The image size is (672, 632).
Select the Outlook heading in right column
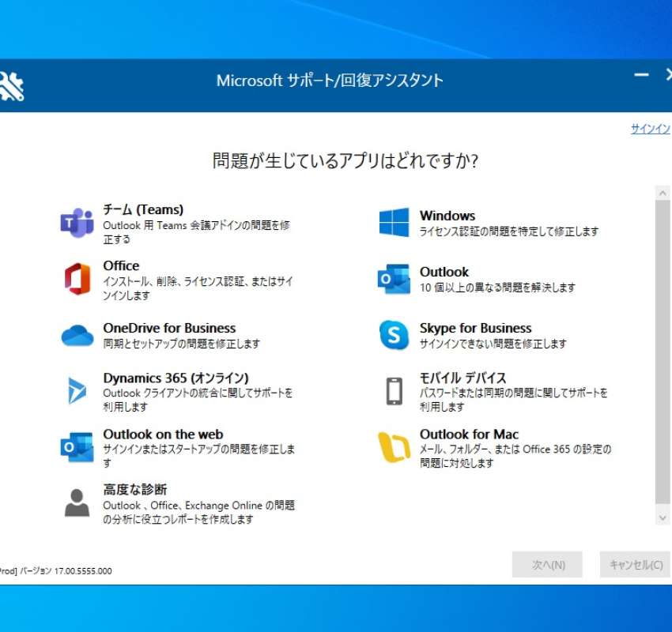[x=444, y=272]
